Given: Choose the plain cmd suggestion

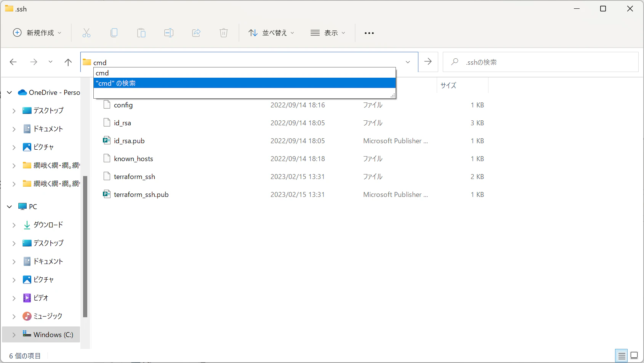Looking at the screenshot, I should [245, 73].
